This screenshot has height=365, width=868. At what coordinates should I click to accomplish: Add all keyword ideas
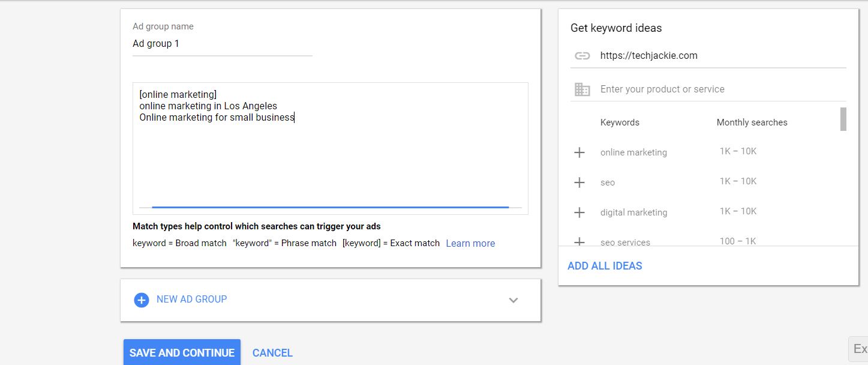pos(605,266)
